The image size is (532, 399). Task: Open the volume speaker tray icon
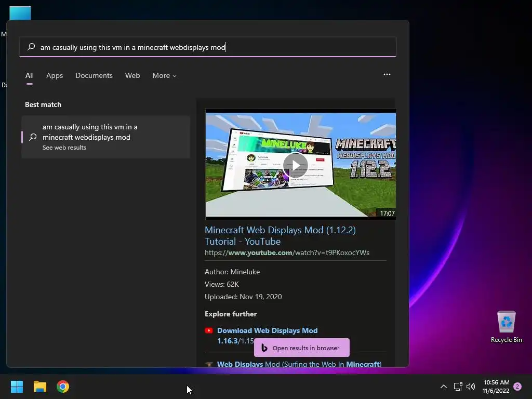pos(471,387)
